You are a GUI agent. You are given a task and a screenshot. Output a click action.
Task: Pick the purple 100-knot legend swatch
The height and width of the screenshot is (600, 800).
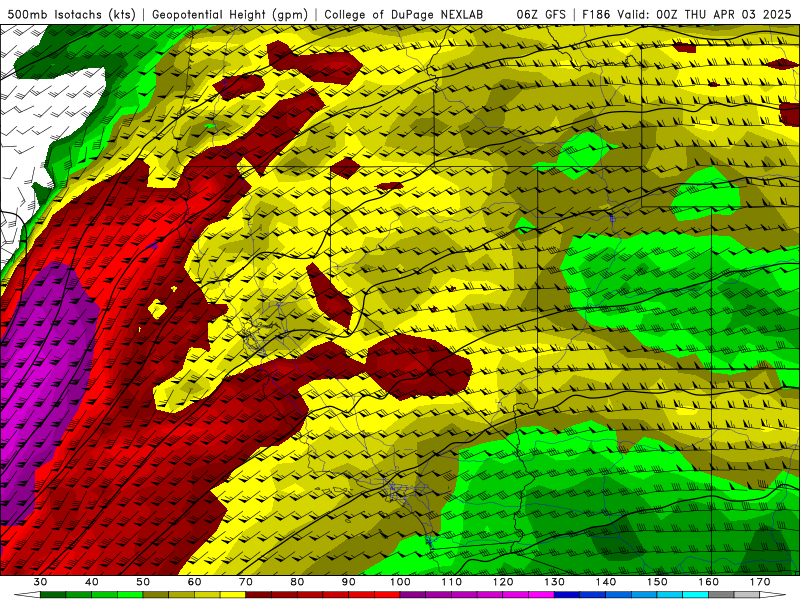(x=413, y=594)
